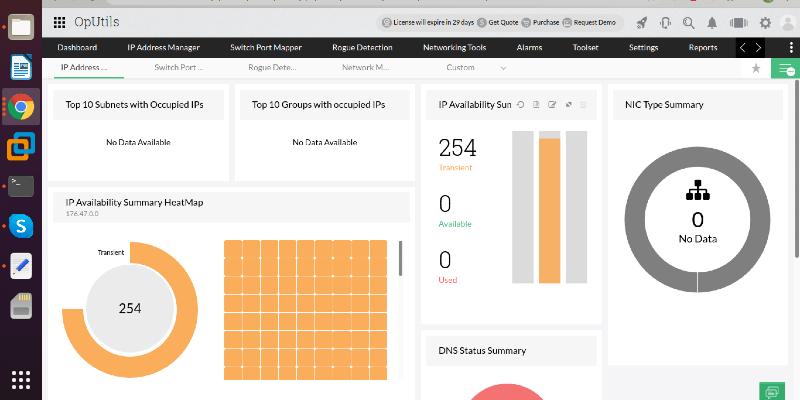Show Applications grid in the dock
This screenshot has width=800, height=400.
[x=21, y=380]
